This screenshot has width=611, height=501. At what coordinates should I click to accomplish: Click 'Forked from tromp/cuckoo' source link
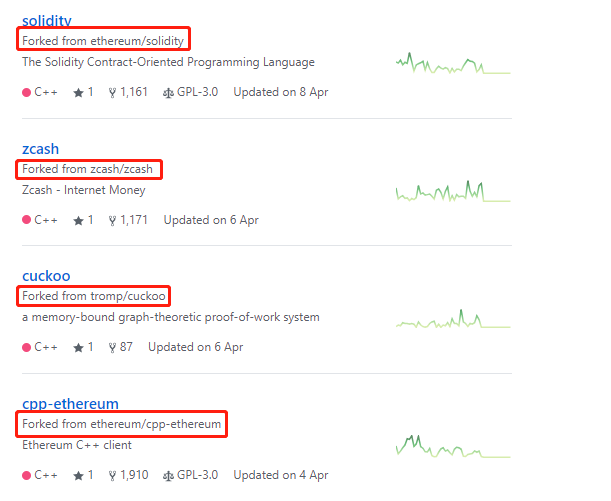point(94,296)
